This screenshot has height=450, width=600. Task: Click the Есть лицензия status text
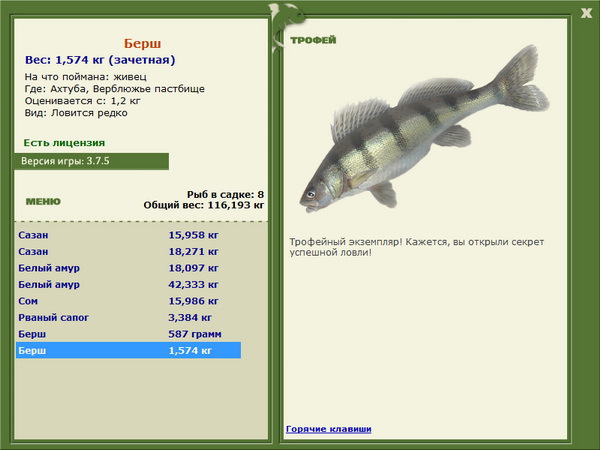point(64,143)
